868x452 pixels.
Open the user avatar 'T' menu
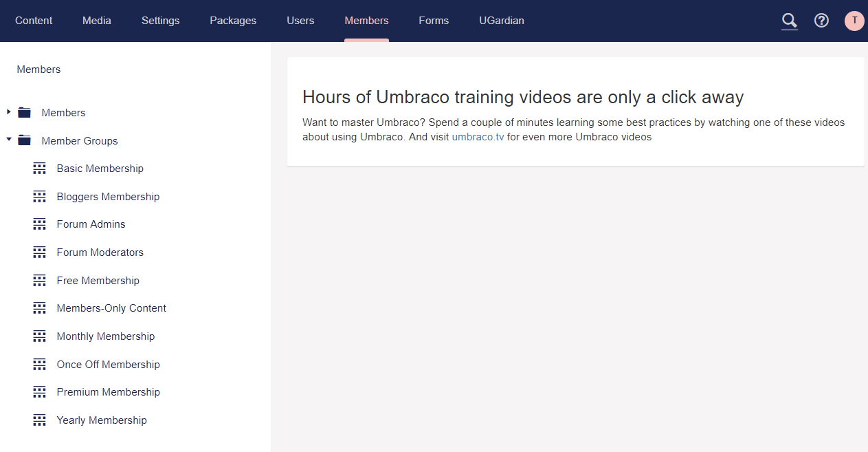pos(854,21)
